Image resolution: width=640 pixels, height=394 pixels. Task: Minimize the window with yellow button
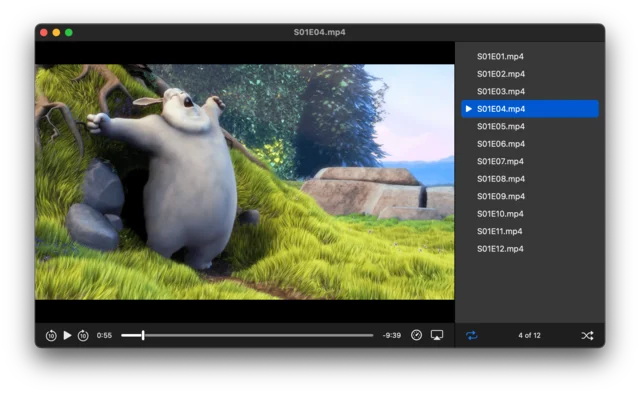pos(56,33)
